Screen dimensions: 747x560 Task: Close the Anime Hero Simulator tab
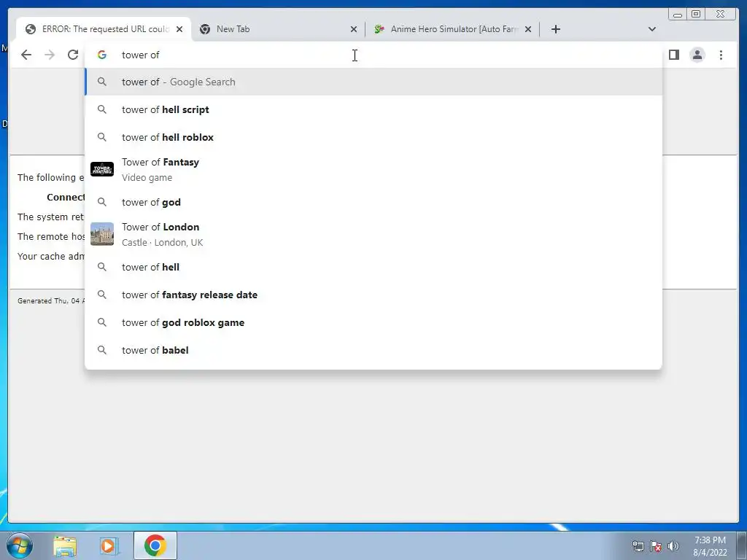tap(528, 29)
